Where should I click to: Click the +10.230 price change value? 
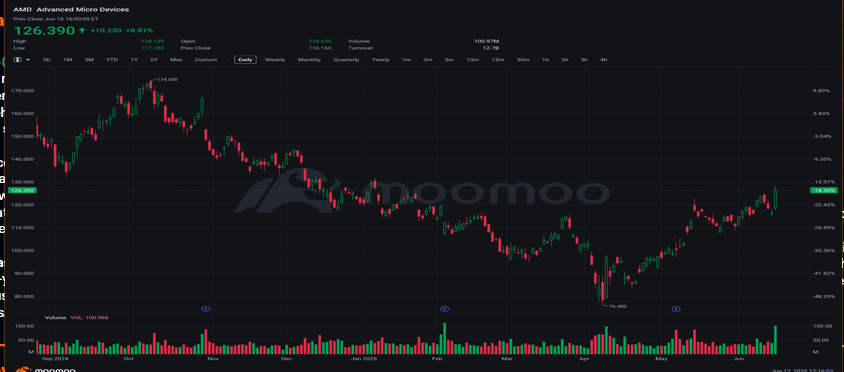tap(105, 31)
